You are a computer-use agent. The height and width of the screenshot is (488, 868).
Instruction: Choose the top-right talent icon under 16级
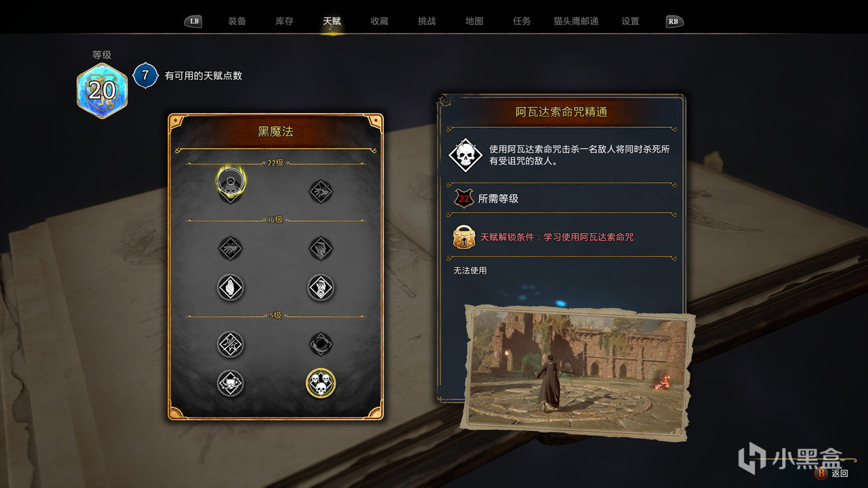click(x=320, y=248)
